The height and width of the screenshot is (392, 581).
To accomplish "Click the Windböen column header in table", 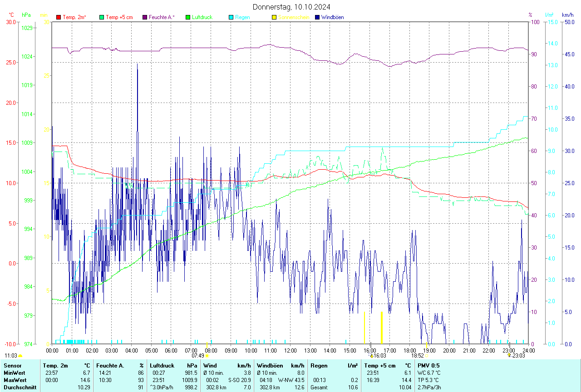I will click(270, 366).
